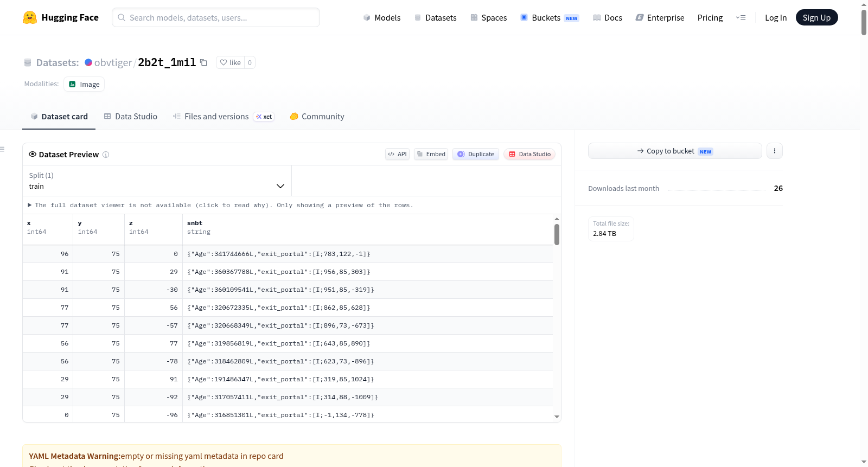The width and height of the screenshot is (868, 467).
Task: Click the Duplicate button
Action: pyautogui.click(x=476, y=154)
